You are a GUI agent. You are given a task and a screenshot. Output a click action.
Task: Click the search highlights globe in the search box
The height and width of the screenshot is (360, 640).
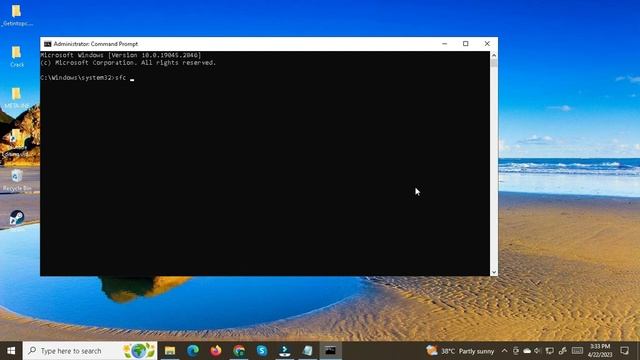pyautogui.click(x=139, y=351)
